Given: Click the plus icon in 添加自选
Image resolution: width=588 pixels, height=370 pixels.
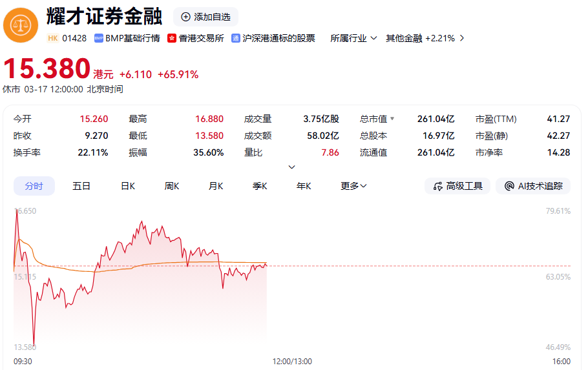Looking at the screenshot, I should point(186,17).
